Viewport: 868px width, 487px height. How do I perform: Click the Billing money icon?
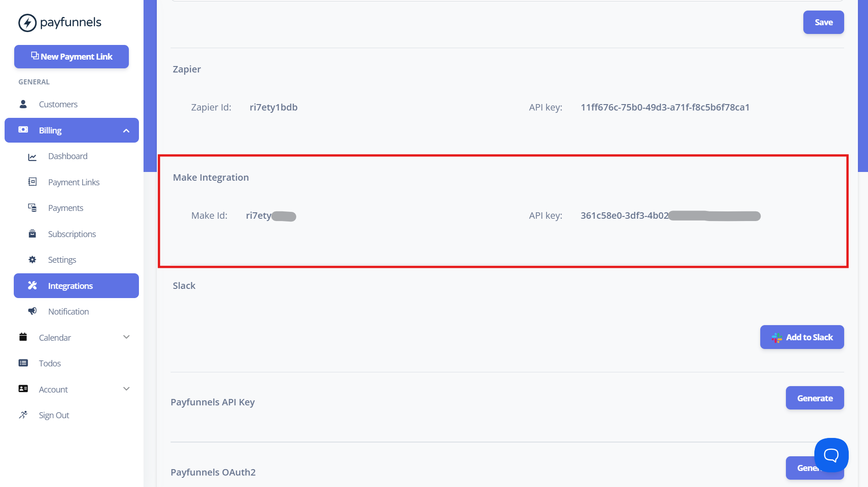[23, 130]
